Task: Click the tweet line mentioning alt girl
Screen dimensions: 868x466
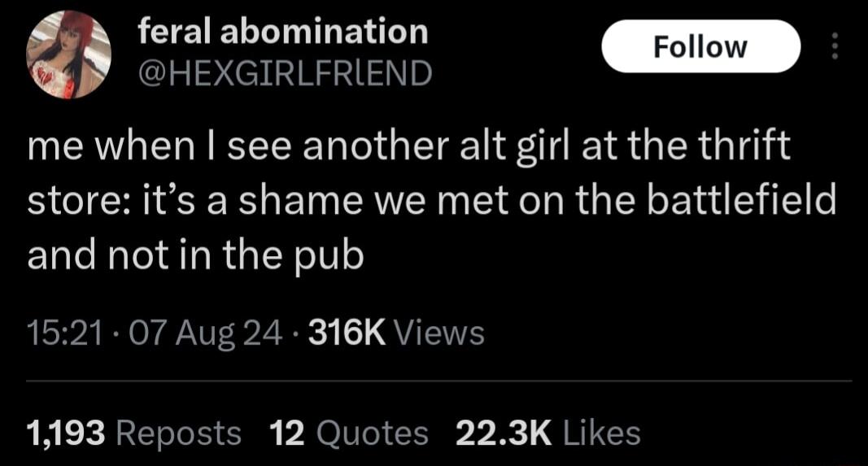Action: pos(409,147)
